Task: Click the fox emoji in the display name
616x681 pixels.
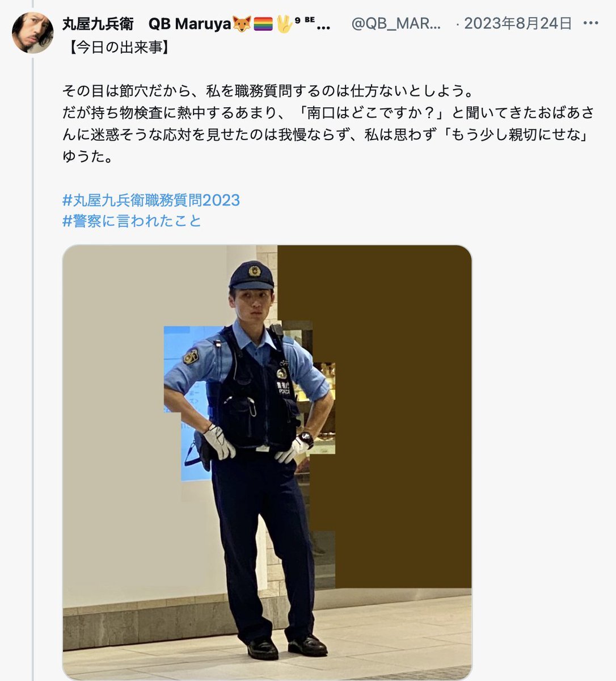Action: coord(242,24)
